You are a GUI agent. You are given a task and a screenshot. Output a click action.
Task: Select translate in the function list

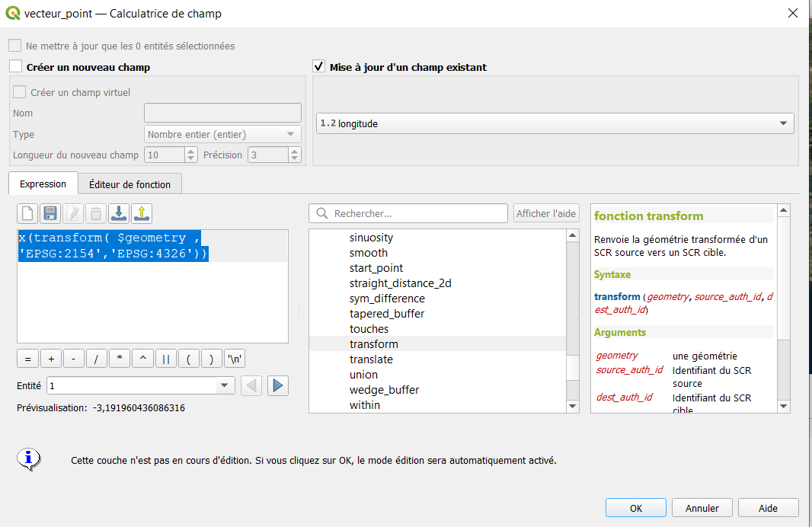[x=371, y=359]
